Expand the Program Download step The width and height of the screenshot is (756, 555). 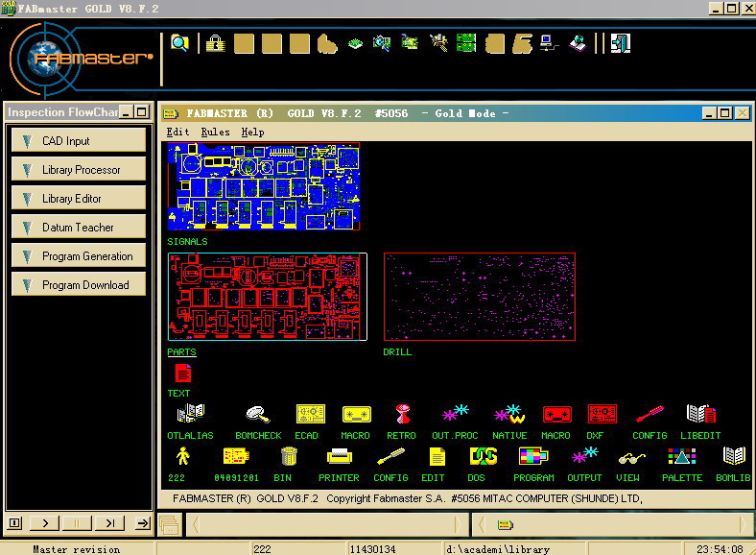[79, 285]
